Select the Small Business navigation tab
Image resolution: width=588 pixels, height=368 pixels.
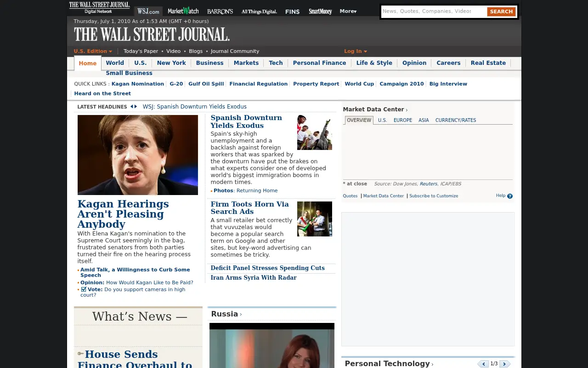click(x=129, y=73)
